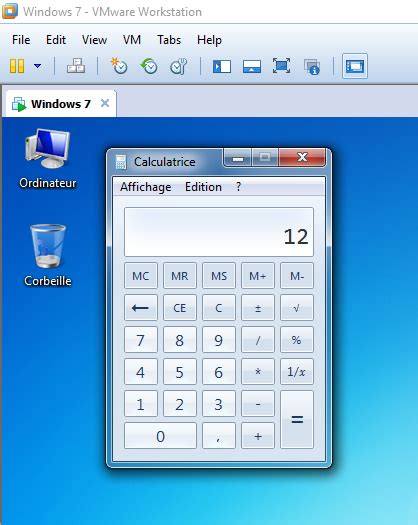Click the M- button
This screenshot has width=418, height=525.
click(x=297, y=276)
